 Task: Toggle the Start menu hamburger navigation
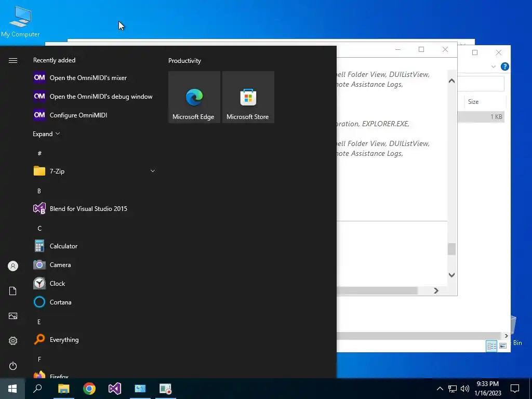click(13, 60)
